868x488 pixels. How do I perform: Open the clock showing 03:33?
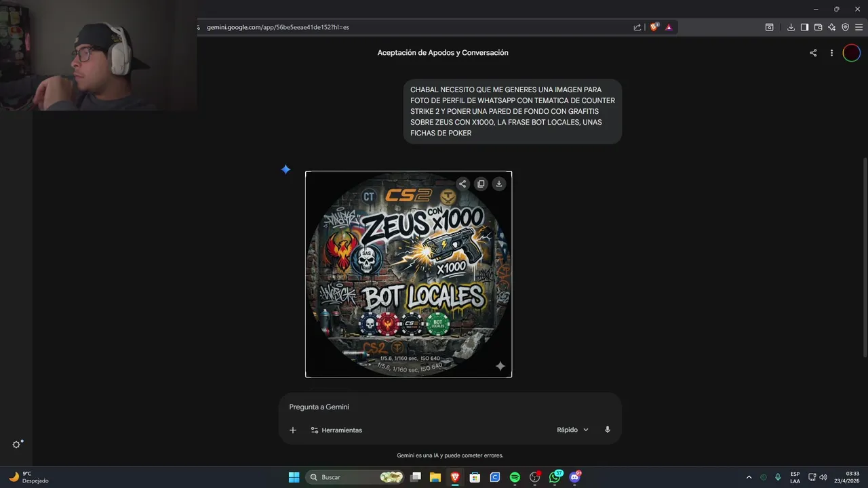click(847, 477)
